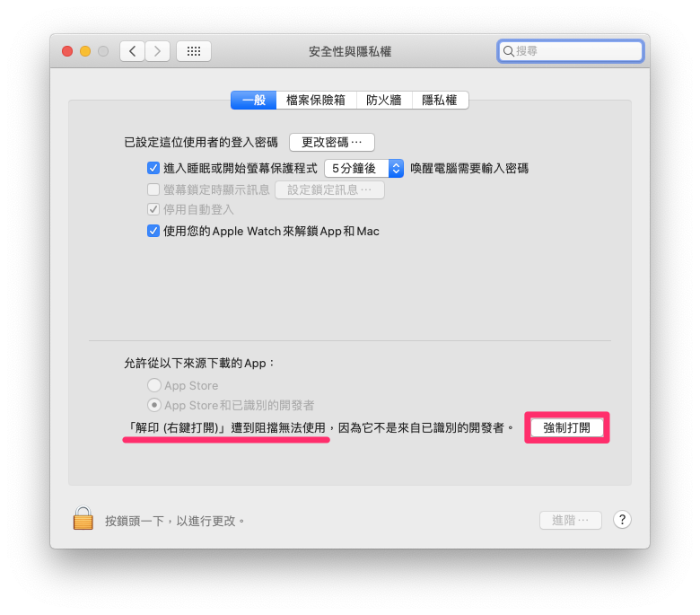Select the App Store only radio button
700x615 pixels.
[154, 385]
